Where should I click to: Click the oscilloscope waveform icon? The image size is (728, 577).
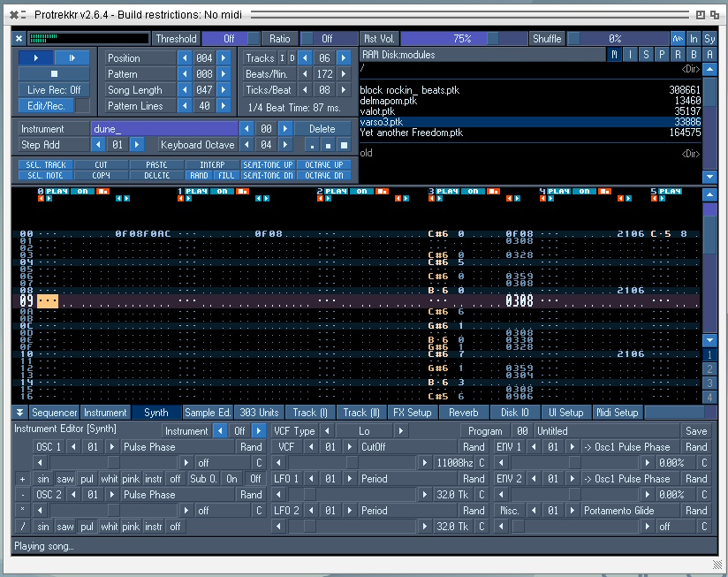678,39
